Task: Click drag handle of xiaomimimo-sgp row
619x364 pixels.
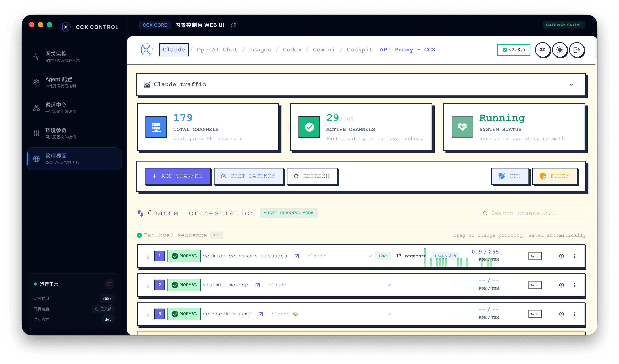Action: [x=148, y=285]
